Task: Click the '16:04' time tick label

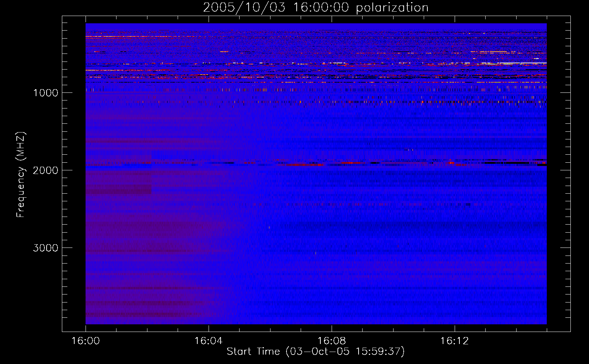Action: [209, 341]
